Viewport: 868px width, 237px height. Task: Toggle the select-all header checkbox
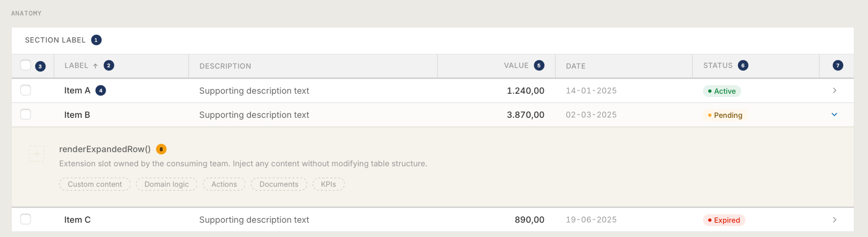(x=26, y=65)
